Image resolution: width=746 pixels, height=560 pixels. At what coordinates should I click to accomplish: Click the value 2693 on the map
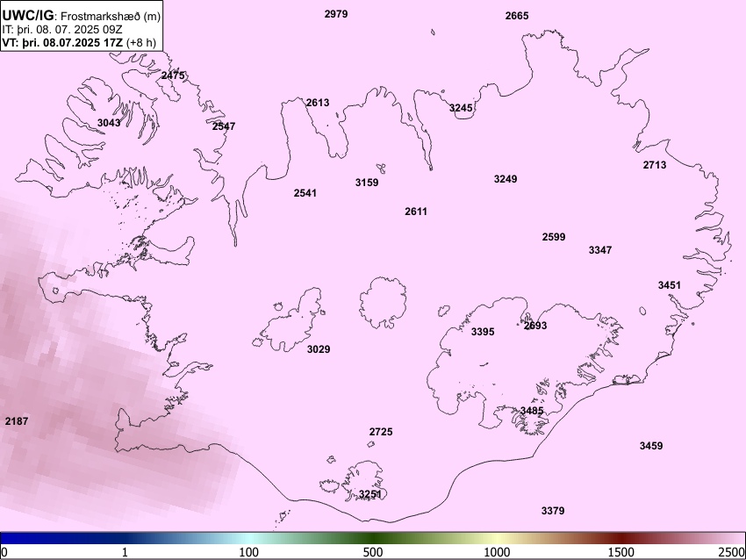coord(535,326)
